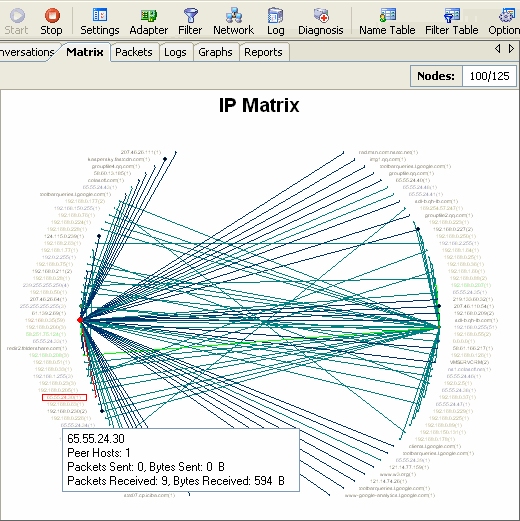Open the Filter Table icon
Viewport: 520px width, 521px height.
coord(452,15)
